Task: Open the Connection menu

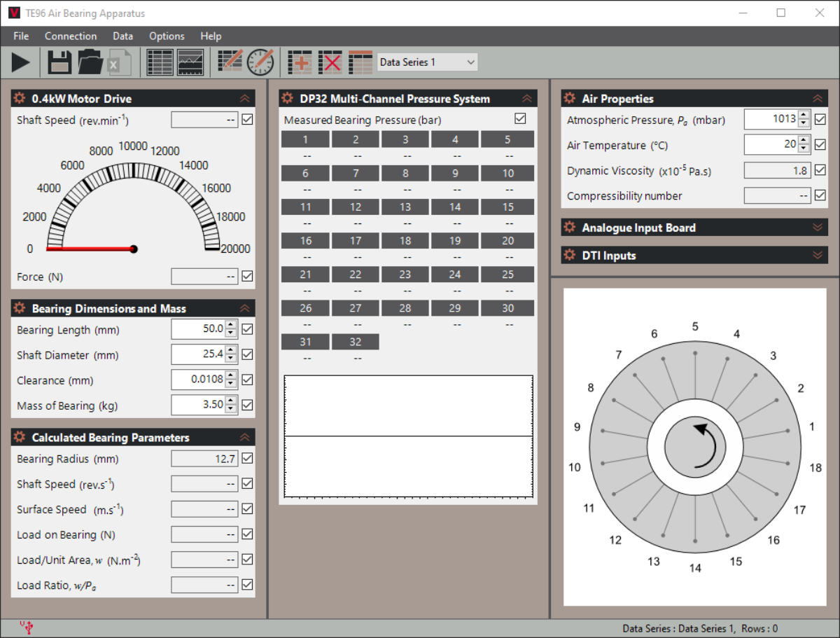Action: 71,36
